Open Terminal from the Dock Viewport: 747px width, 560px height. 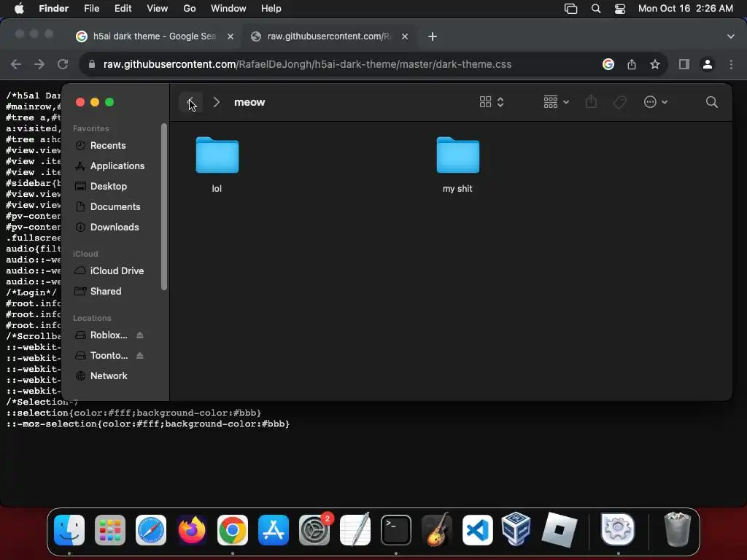[396, 530]
